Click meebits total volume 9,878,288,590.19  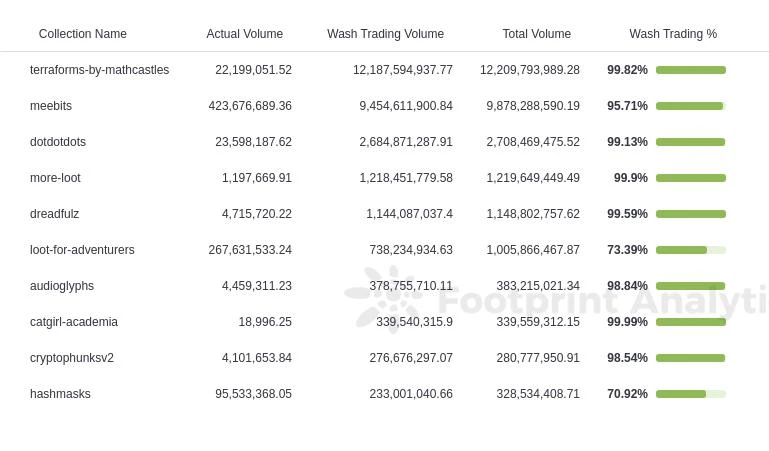tap(533, 106)
